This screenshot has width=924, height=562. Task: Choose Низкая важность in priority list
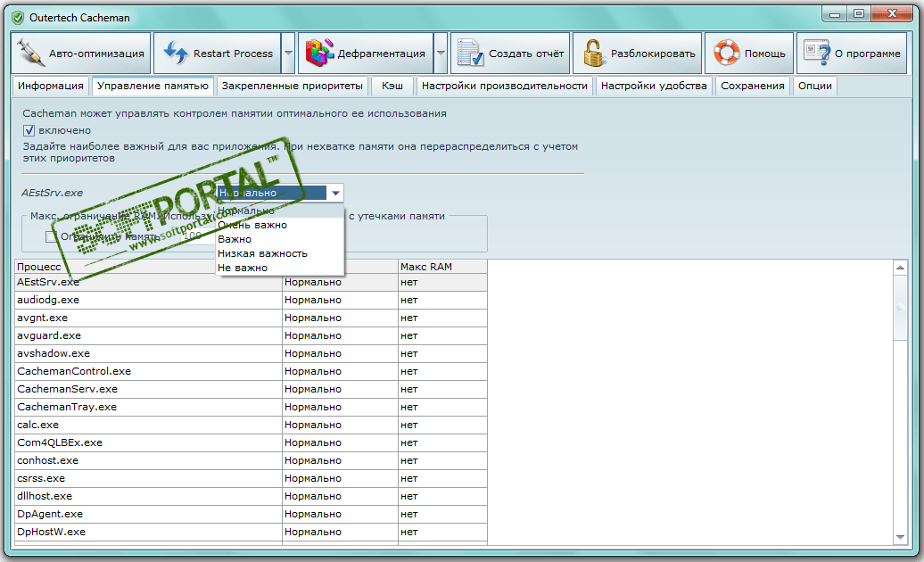coord(280,253)
